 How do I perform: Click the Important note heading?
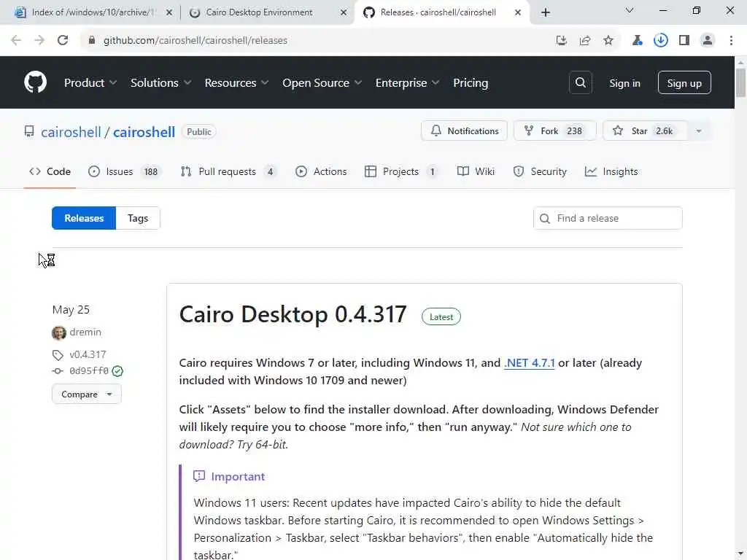[x=238, y=477]
